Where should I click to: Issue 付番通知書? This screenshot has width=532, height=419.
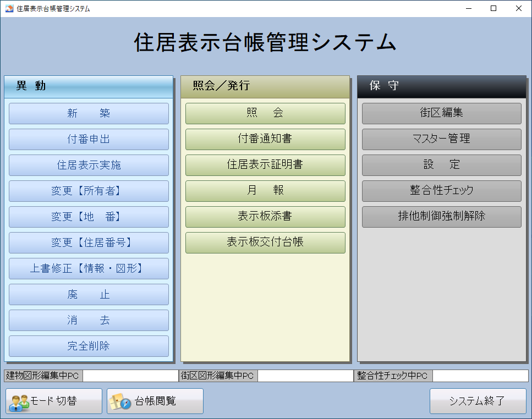265,139
